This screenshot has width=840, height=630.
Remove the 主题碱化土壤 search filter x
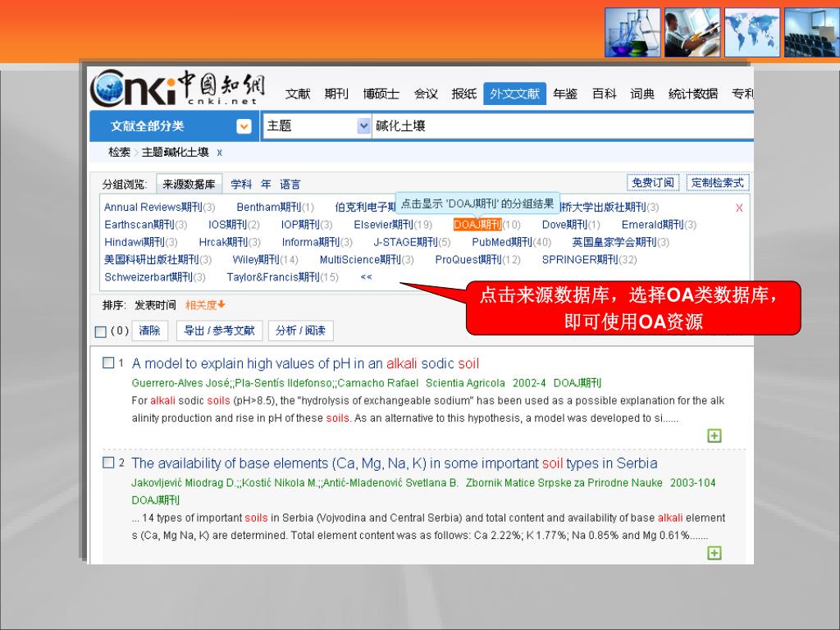[220, 153]
